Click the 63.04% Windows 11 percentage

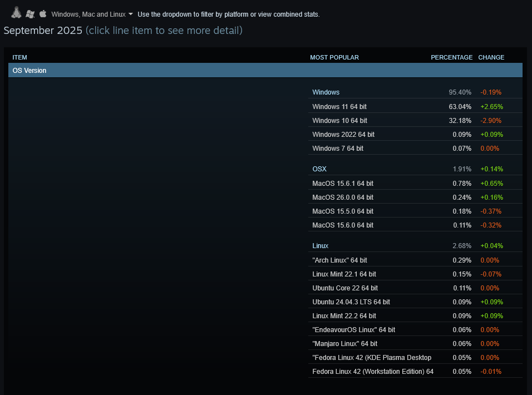point(460,106)
